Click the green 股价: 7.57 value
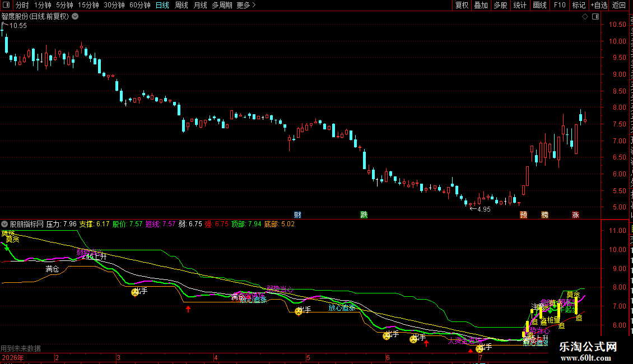 click(x=127, y=224)
